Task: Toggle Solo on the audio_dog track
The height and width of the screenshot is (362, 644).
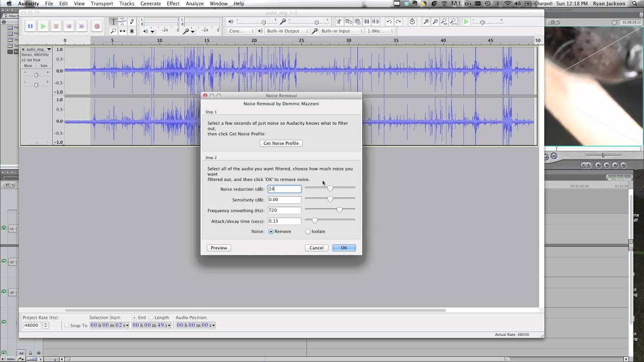Action: pos(44,66)
